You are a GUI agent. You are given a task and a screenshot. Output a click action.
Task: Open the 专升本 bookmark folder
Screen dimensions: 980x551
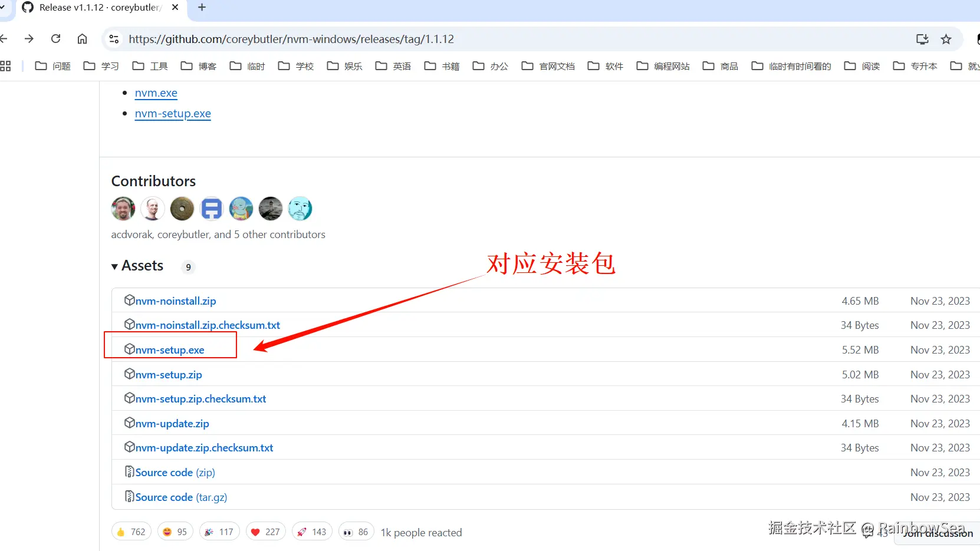[915, 66]
